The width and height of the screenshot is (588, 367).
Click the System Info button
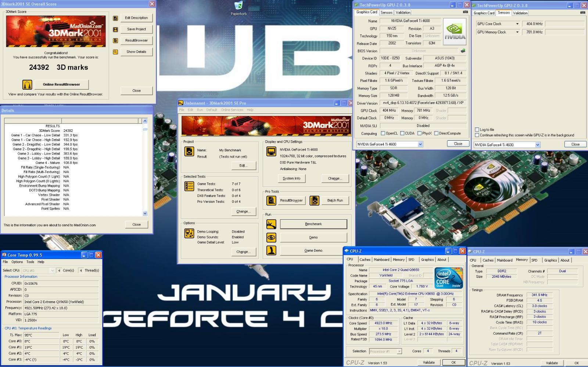[x=291, y=179]
